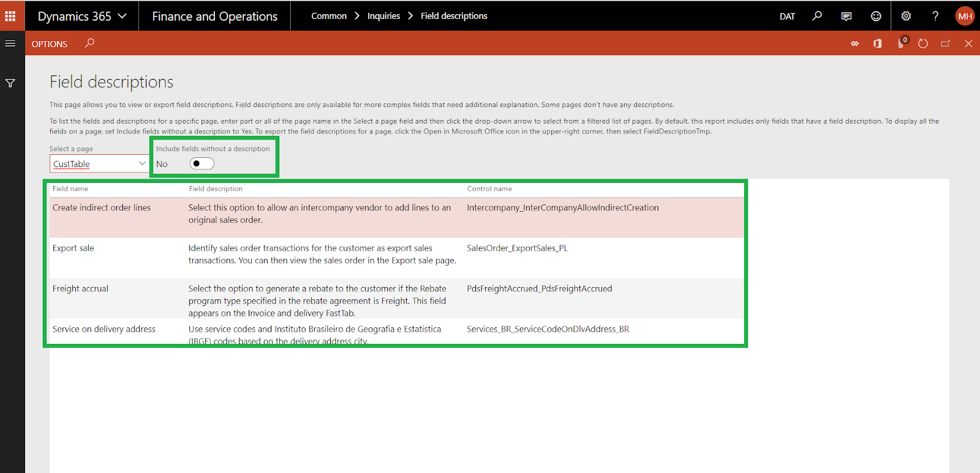Open the messages chat icon
This screenshot has height=473, width=980.
(846, 17)
